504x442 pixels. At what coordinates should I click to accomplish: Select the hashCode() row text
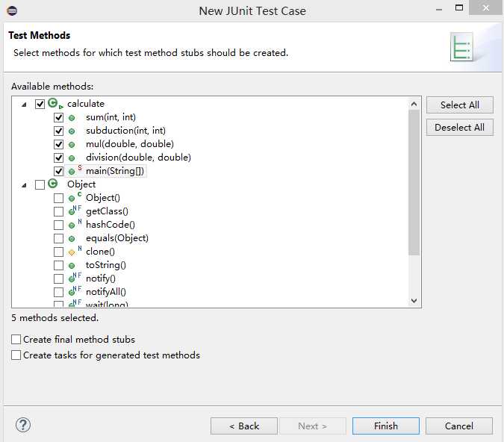tap(111, 225)
